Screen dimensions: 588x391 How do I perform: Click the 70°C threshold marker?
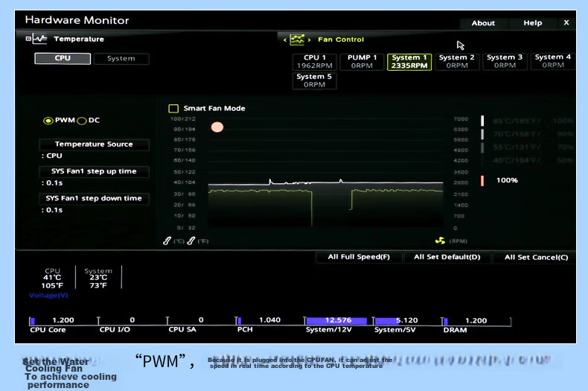point(482,134)
